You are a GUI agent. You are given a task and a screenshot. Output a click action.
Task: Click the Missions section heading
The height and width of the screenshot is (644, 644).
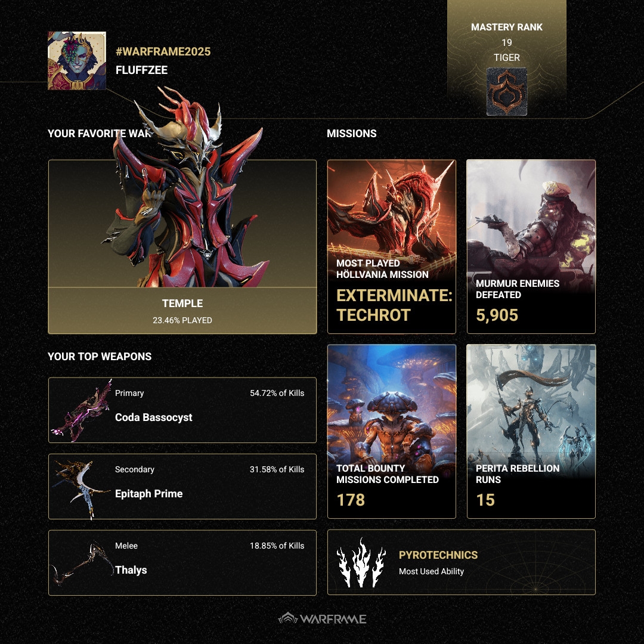(x=352, y=134)
